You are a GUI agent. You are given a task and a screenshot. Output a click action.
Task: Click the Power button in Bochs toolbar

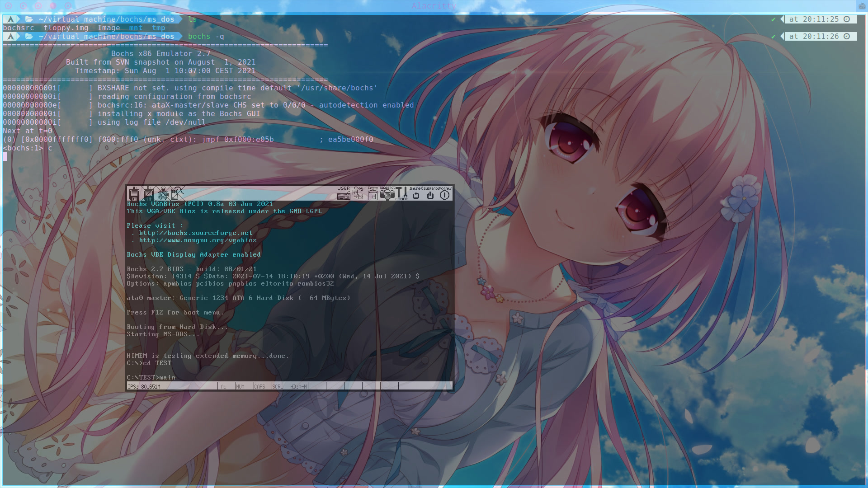click(x=445, y=193)
